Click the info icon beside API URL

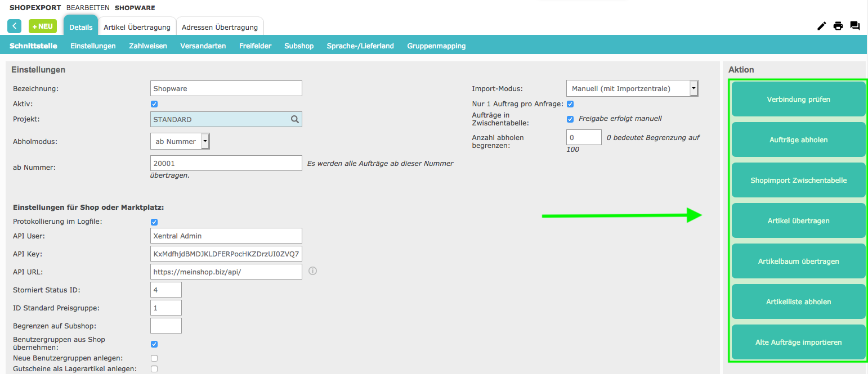pyautogui.click(x=313, y=271)
